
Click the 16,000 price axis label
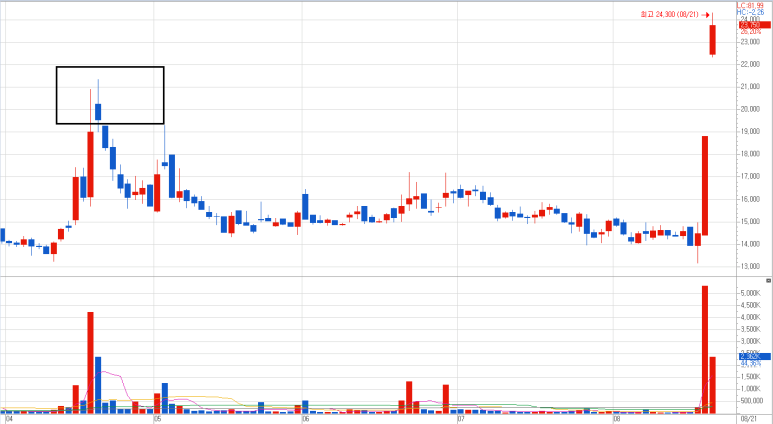click(750, 199)
